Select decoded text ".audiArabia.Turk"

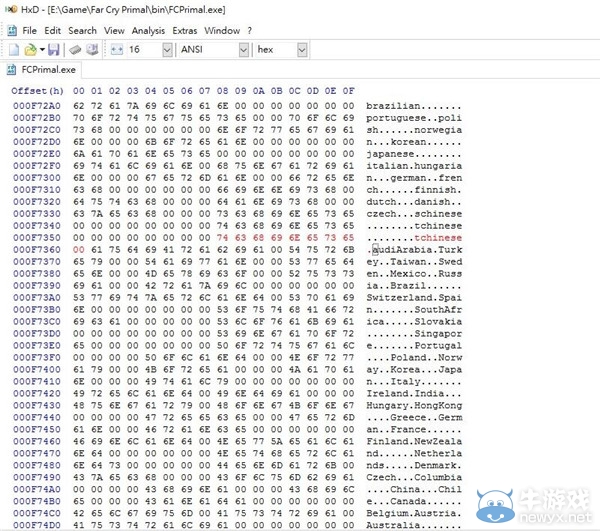(414, 250)
